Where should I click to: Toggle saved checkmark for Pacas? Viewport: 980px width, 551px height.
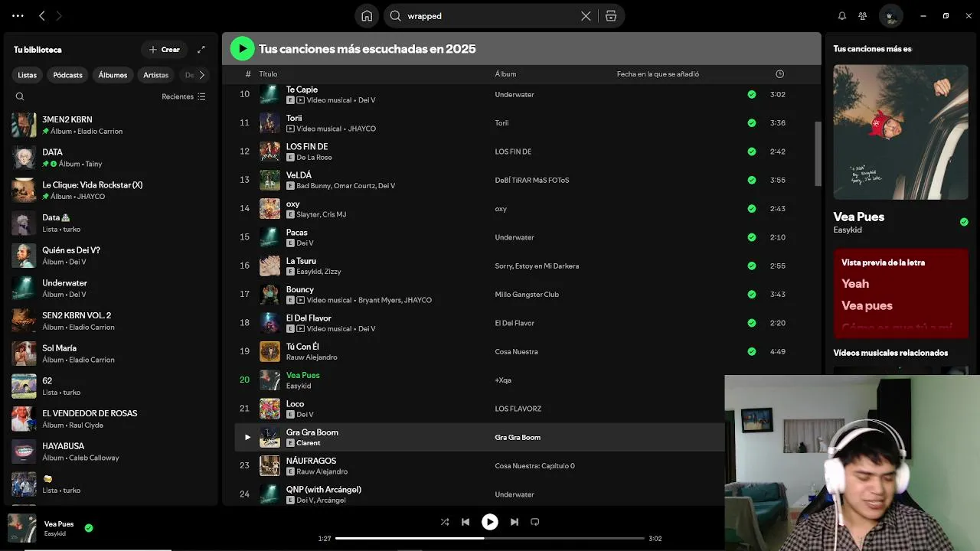click(752, 237)
